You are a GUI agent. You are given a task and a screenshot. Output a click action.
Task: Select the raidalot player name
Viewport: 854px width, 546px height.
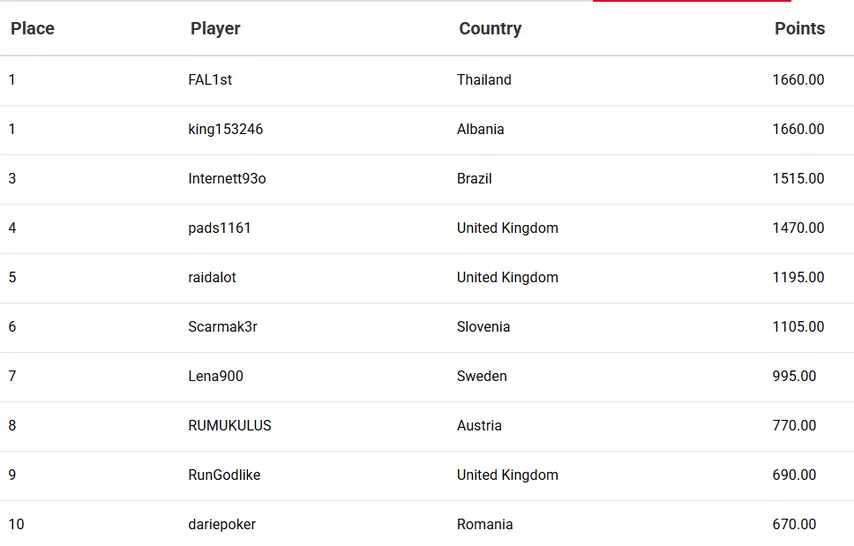click(x=212, y=277)
